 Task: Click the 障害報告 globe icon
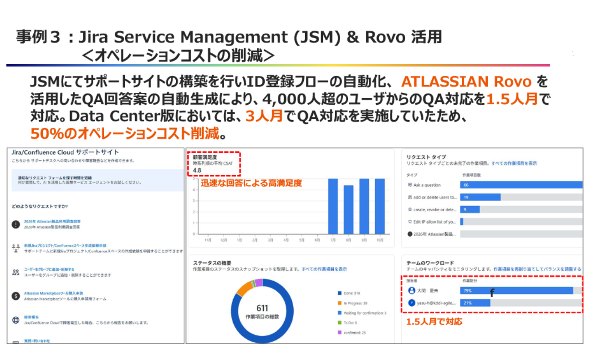[15, 319]
